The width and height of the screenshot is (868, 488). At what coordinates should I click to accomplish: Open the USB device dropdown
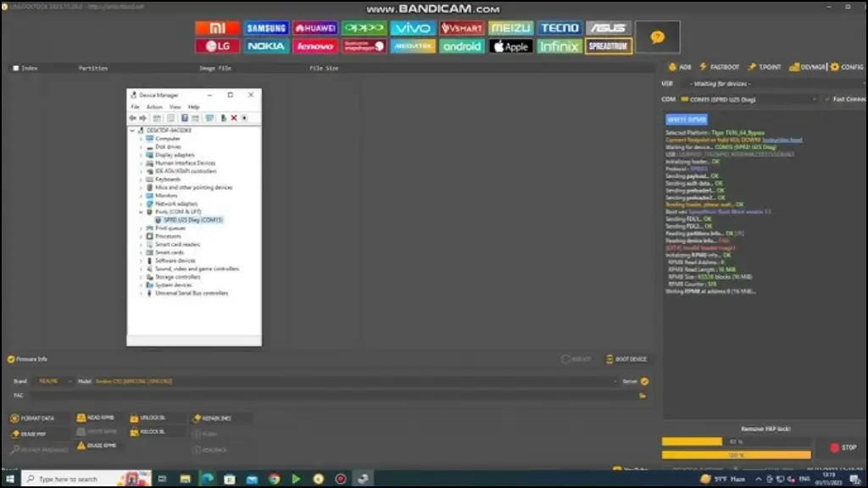pyautogui.click(x=776, y=84)
